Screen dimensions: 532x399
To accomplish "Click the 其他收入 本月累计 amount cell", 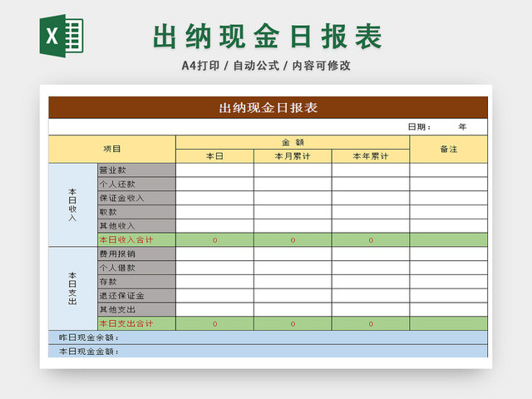I will point(293,225).
